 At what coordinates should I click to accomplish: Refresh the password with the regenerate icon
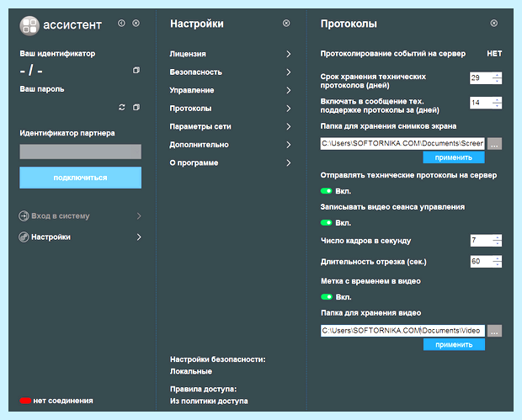[122, 107]
